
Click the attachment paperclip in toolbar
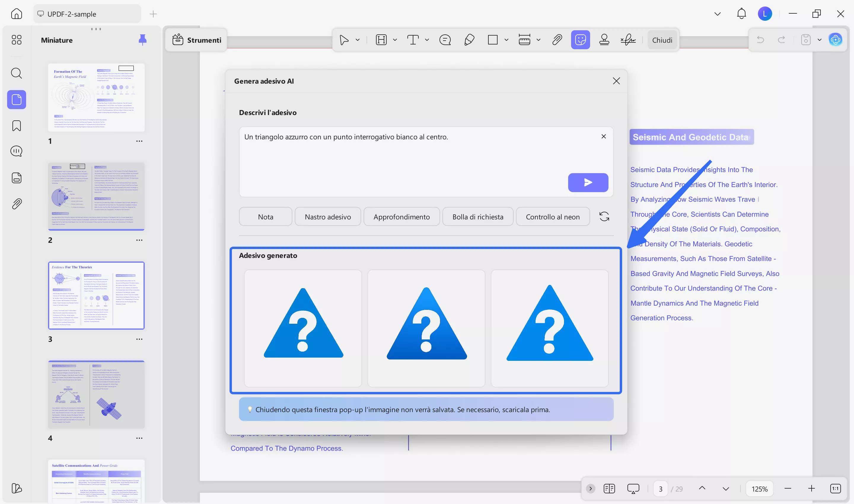[x=557, y=40]
